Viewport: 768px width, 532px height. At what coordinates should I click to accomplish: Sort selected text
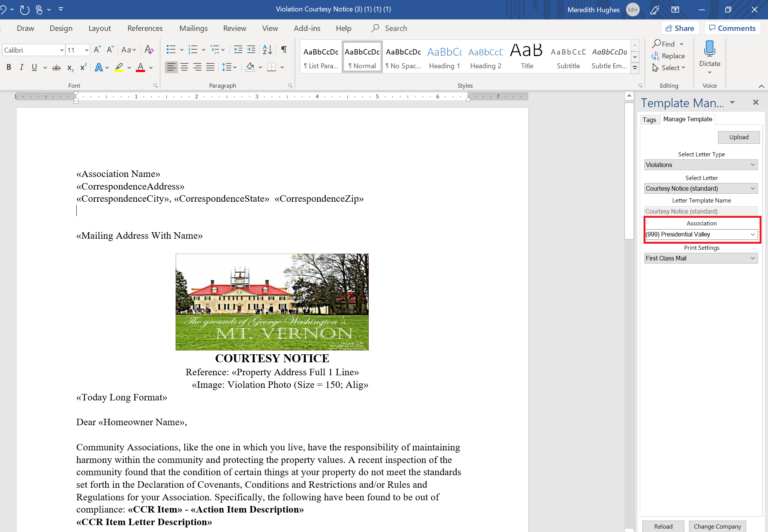pos(268,49)
